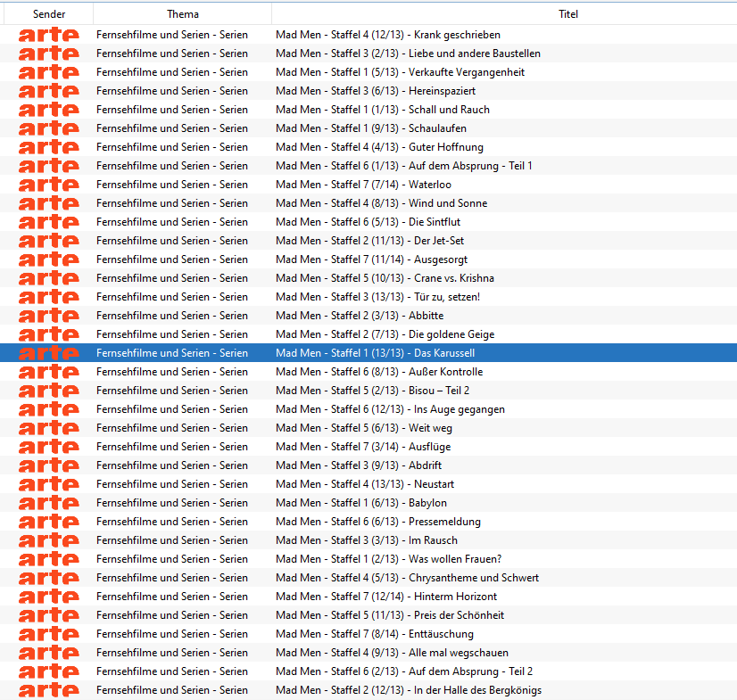Image resolution: width=737 pixels, height=700 pixels.
Task: Sort the list by the Thema column header
Action: (182, 14)
